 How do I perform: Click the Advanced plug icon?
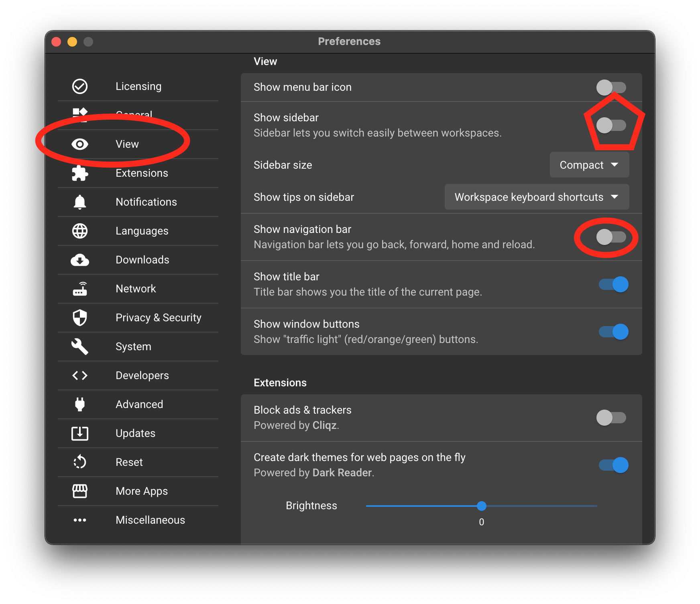click(80, 404)
